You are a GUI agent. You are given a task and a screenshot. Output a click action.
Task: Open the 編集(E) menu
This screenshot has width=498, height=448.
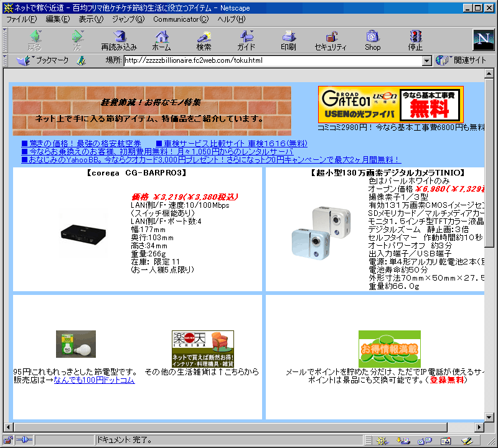[x=58, y=19]
